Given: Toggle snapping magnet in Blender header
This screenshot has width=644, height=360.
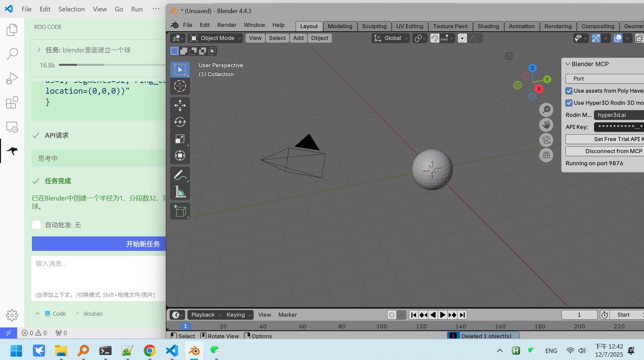Looking at the screenshot, I should (435, 38).
